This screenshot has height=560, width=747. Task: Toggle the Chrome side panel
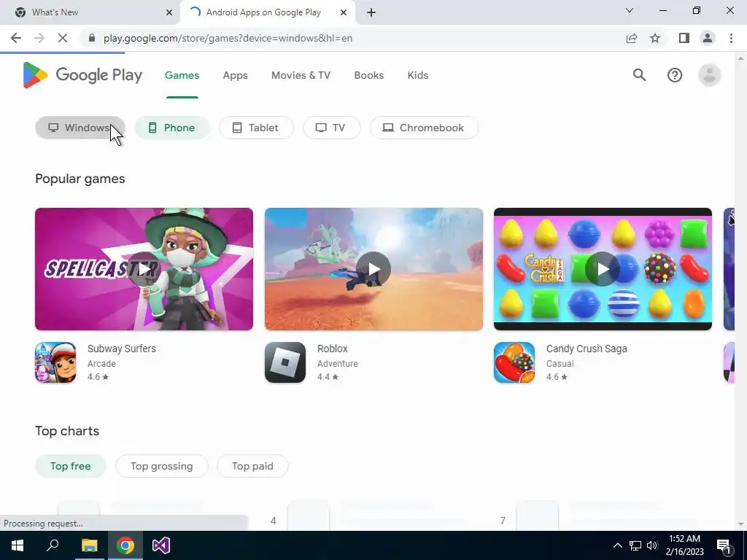coord(684,38)
